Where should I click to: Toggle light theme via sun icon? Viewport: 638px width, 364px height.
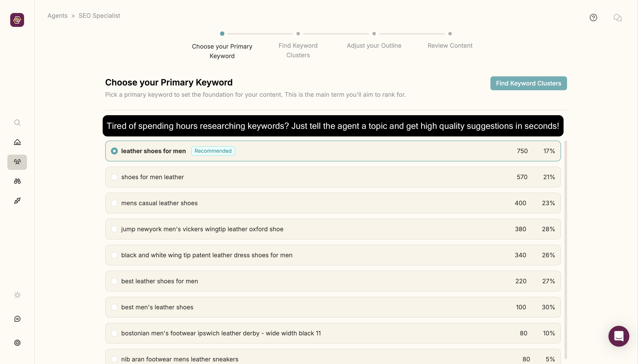click(17, 295)
